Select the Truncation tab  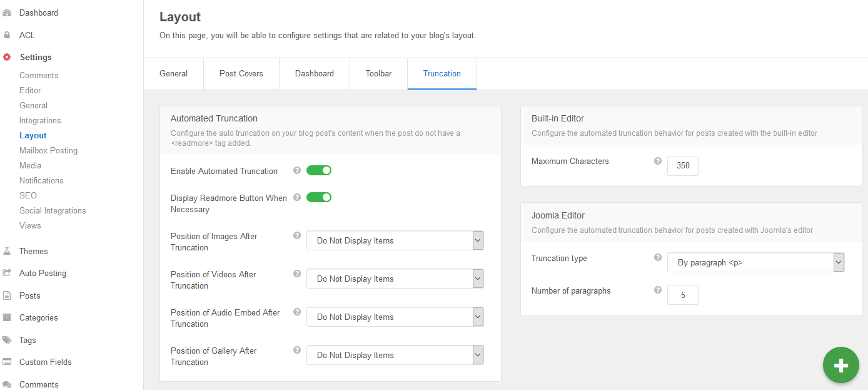pos(442,74)
